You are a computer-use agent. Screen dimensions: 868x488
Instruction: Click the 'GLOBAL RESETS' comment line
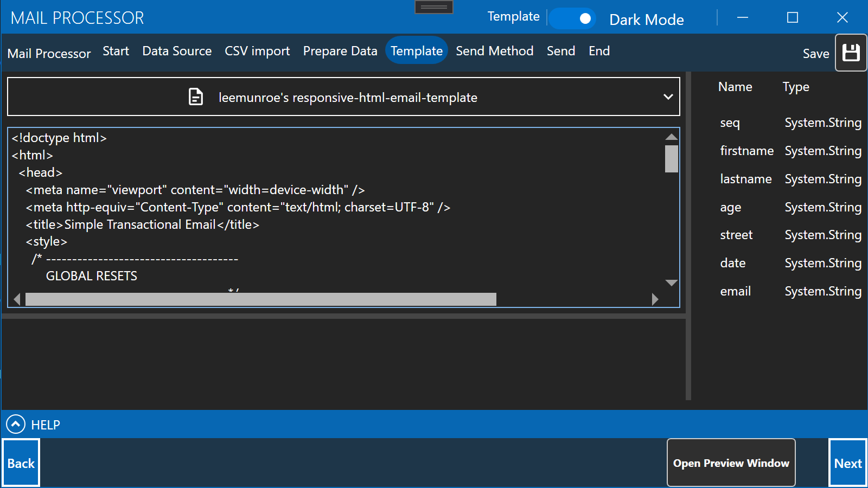[x=92, y=276]
